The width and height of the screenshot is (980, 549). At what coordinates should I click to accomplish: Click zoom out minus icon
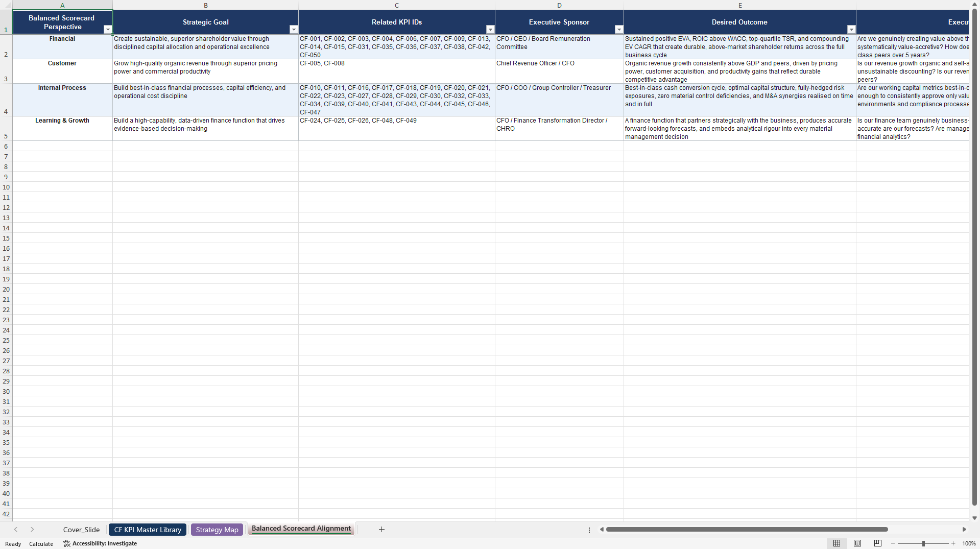[x=893, y=543]
